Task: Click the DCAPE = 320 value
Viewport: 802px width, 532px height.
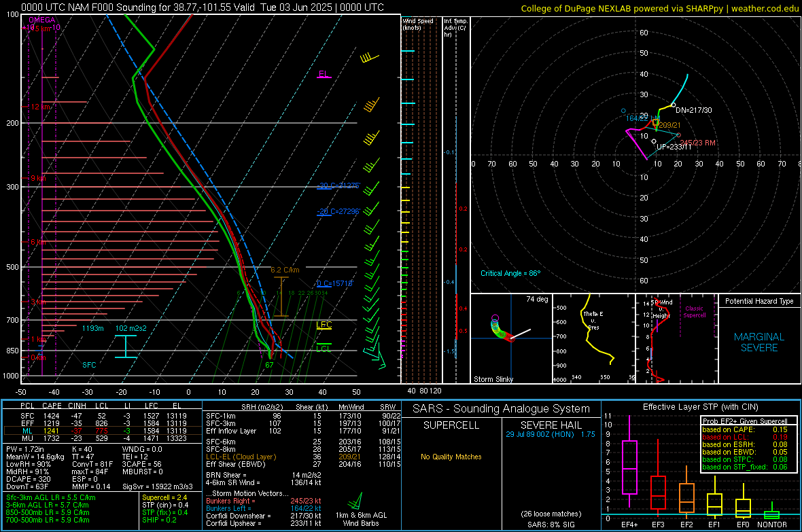Action: [28, 479]
